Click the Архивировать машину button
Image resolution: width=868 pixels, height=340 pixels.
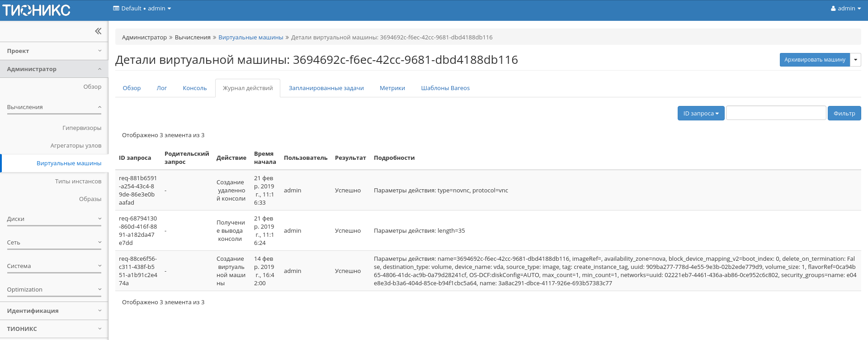pyautogui.click(x=814, y=60)
